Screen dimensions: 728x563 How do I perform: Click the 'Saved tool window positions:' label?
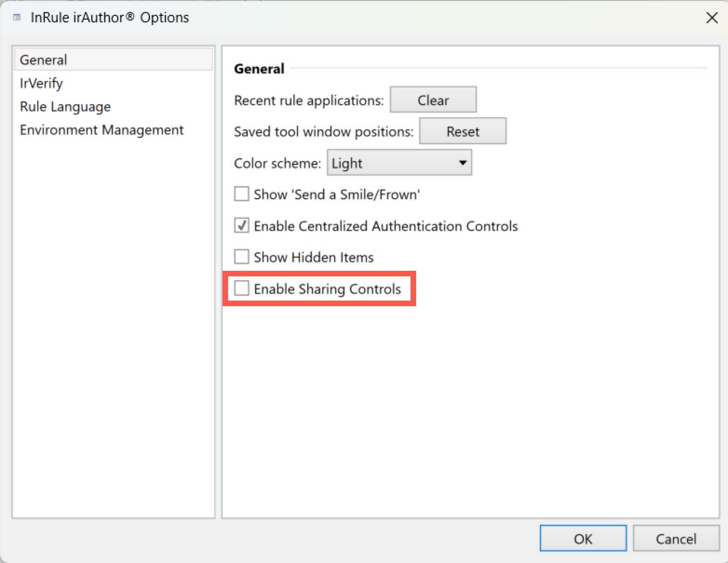click(x=324, y=132)
